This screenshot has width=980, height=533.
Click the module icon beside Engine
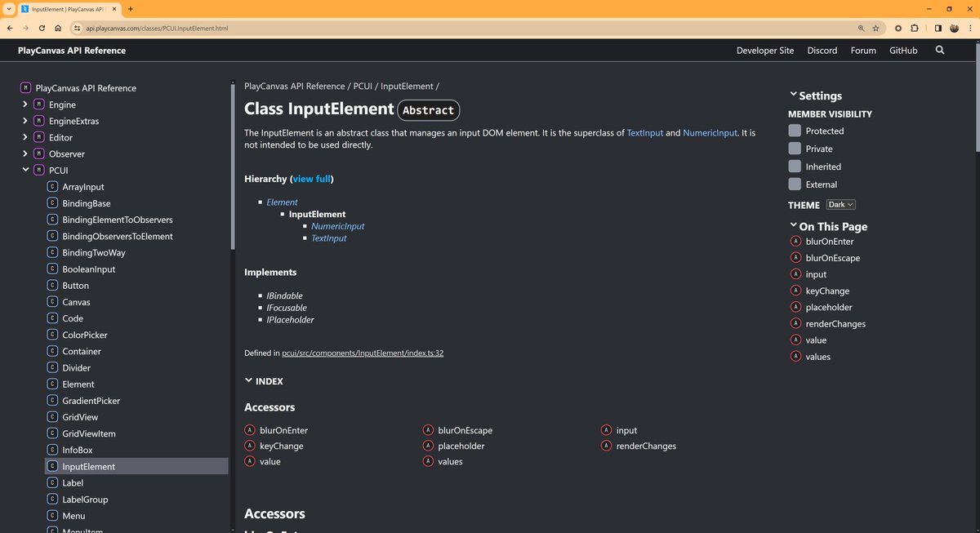coord(39,104)
